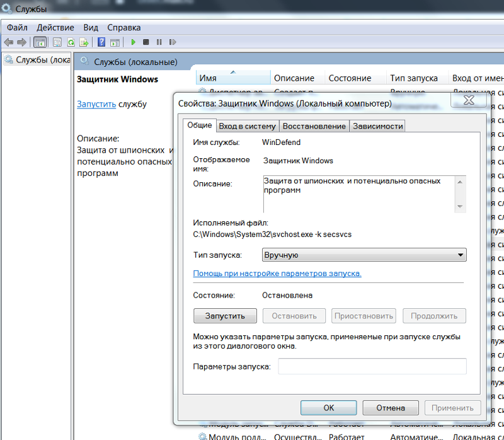This screenshot has height=440, width=504.
Task: Toggle the console tree show/hide icon
Action: (40, 42)
